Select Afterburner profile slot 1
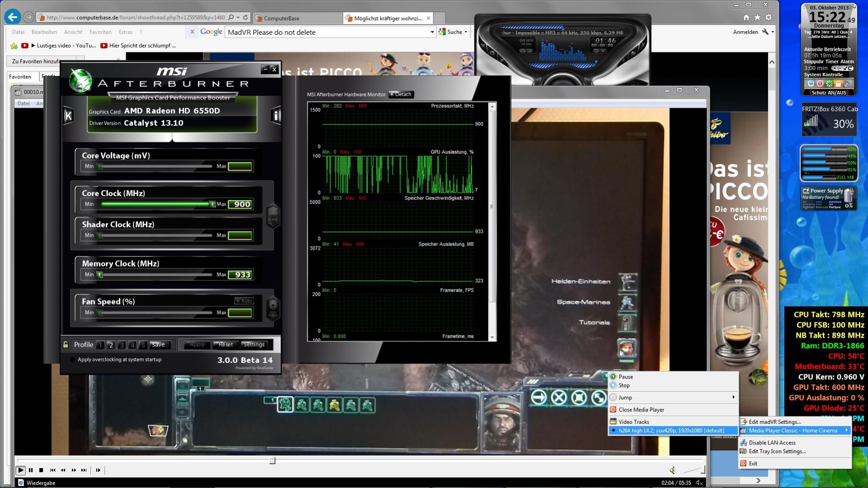 click(100, 345)
